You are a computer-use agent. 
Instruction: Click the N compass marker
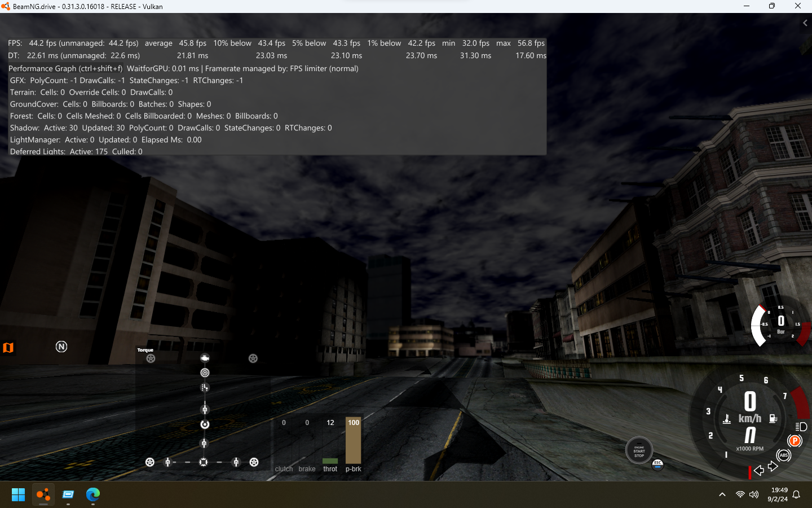coord(61,347)
